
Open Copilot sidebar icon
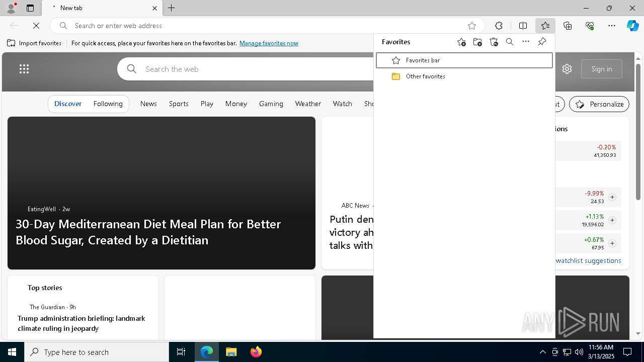click(x=632, y=26)
